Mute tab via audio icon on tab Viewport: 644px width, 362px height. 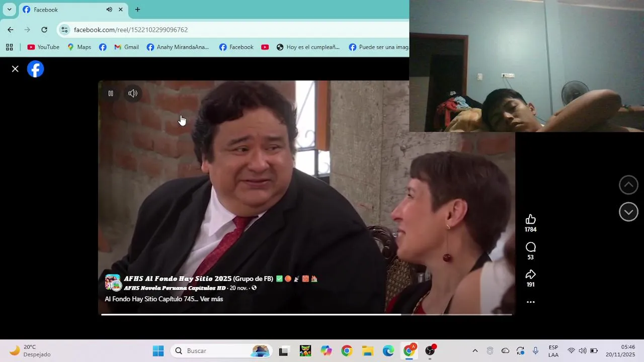109,10
